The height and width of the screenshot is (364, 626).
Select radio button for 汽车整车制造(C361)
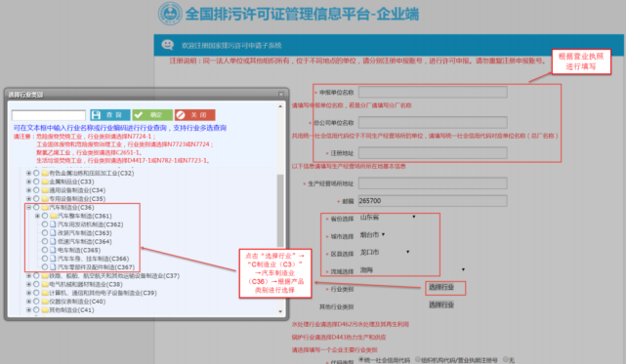click(45, 216)
